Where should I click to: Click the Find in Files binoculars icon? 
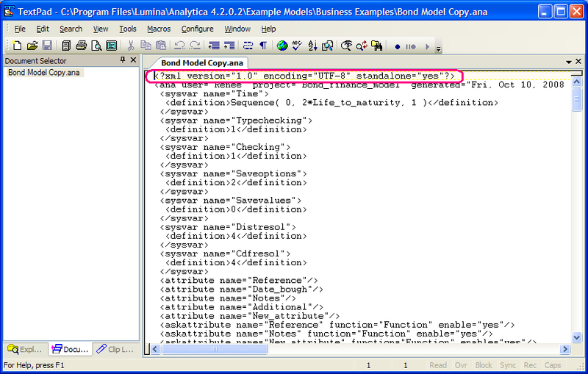click(x=376, y=46)
